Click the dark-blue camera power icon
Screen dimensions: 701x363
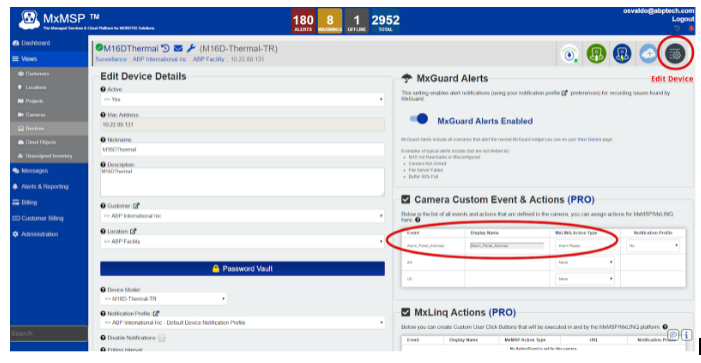(x=622, y=54)
